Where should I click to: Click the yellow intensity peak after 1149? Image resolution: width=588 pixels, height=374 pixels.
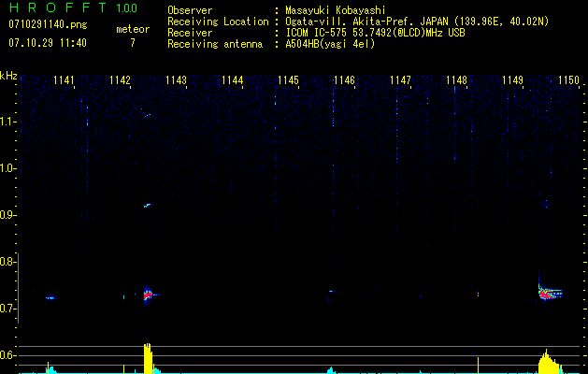(x=549, y=363)
